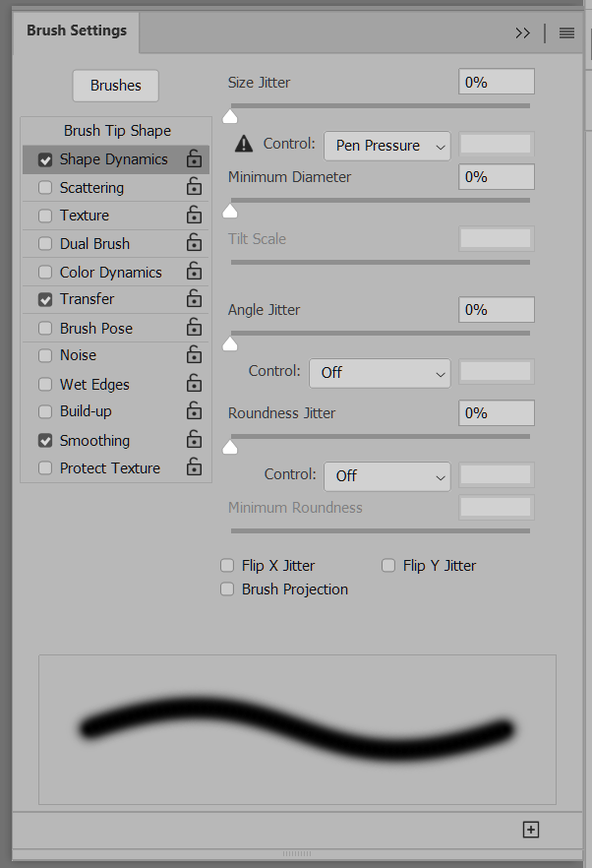The height and width of the screenshot is (868, 592).
Task: Click the lock icon beside Protect Texture
Action: 194,467
